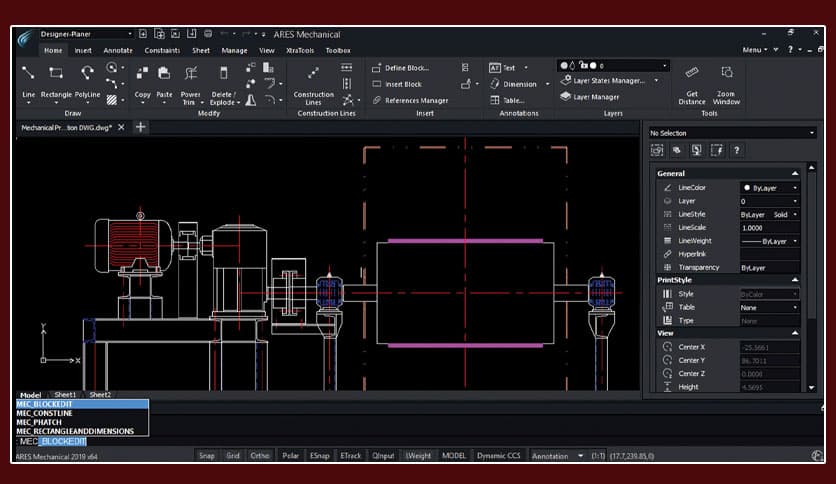The height and width of the screenshot is (484, 836).
Task: Switch to the Toolbox ribbon tab
Action: click(338, 51)
